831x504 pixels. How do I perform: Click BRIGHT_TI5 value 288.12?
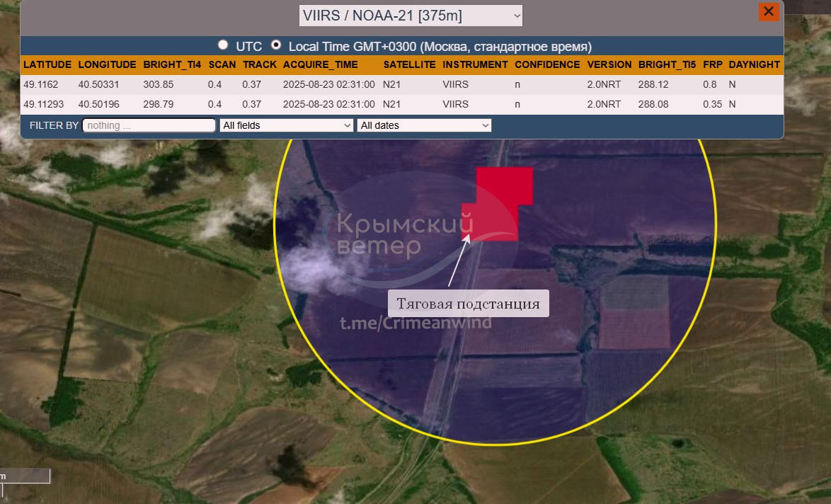tap(653, 84)
